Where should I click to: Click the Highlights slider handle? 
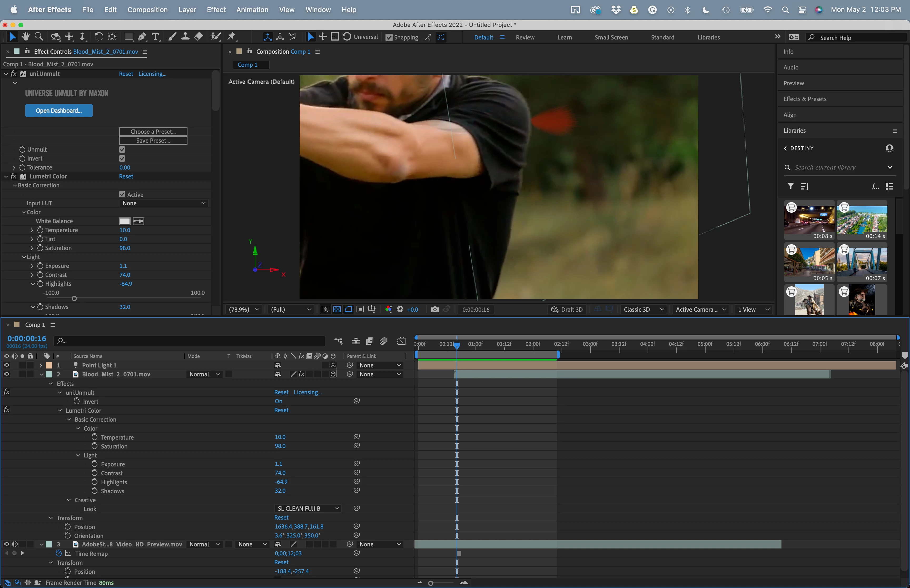[x=74, y=298]
